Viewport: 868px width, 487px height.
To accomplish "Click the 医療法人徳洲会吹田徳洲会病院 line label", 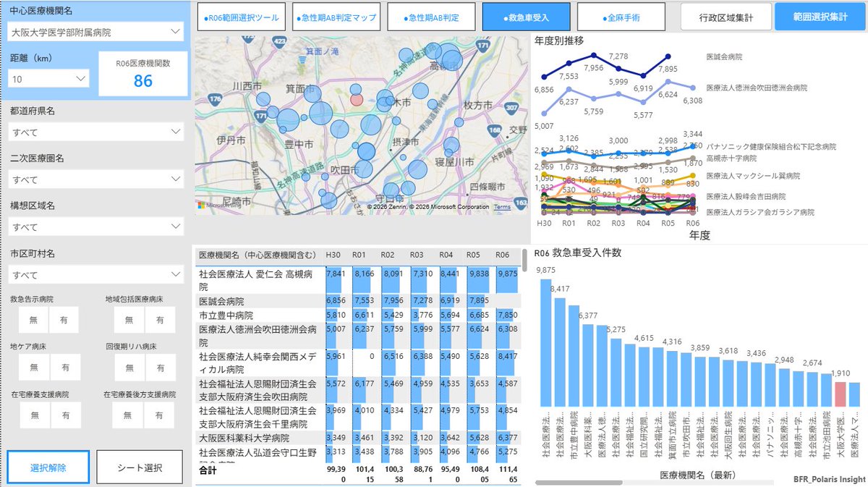I will tap(757, 88).
